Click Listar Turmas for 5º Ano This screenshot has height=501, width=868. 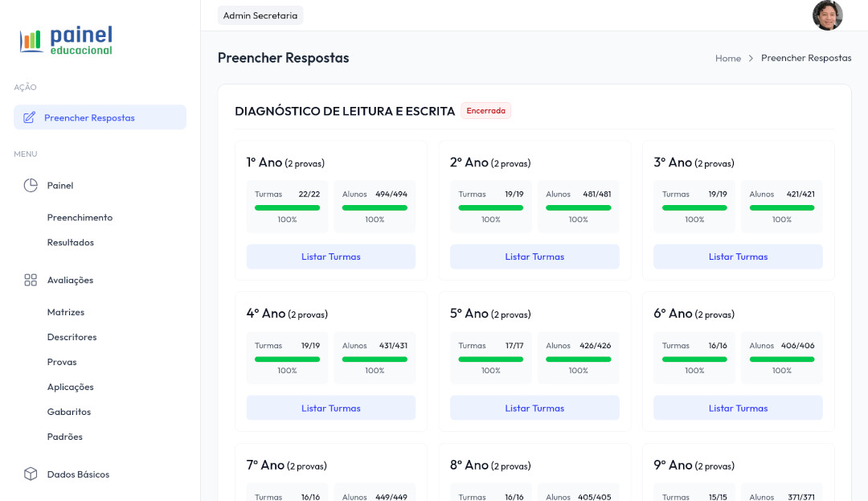(x=534, y=408)
